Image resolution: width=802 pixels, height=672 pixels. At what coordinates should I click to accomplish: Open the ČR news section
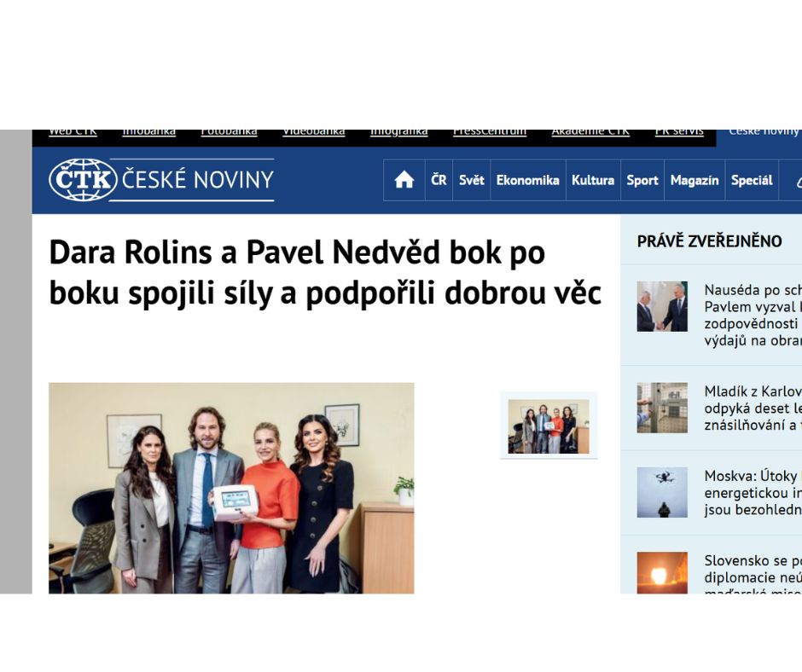click(x=439, y=180)
